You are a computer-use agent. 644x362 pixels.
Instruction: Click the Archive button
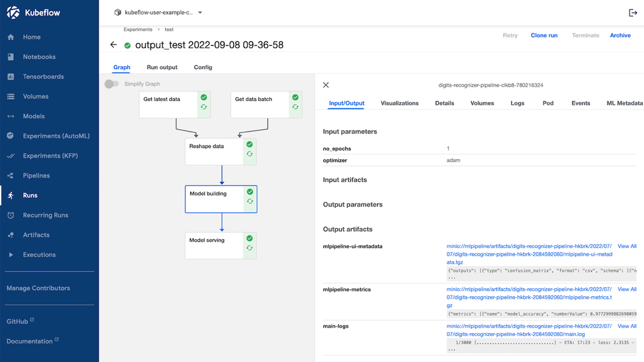[620, 35]
